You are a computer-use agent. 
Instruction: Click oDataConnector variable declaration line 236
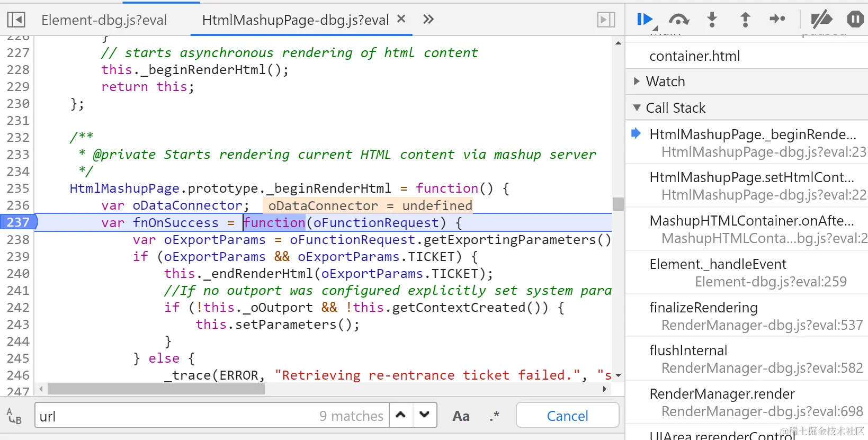187,205
